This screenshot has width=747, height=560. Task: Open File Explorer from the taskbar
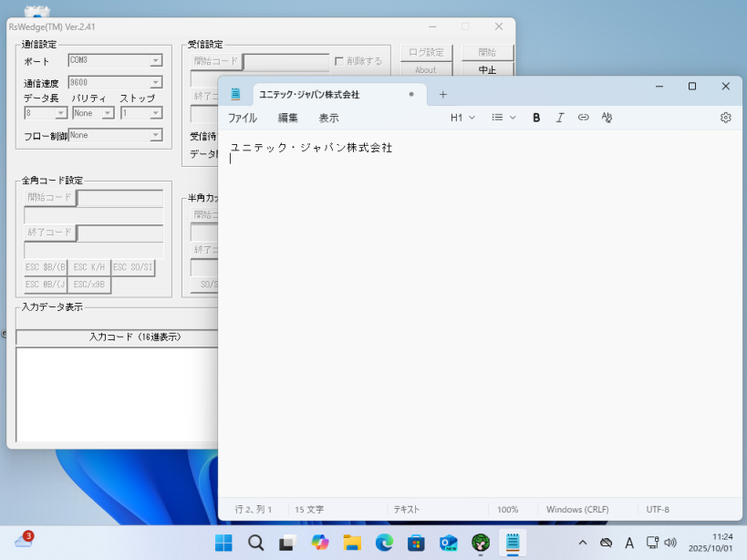(352, 543)
